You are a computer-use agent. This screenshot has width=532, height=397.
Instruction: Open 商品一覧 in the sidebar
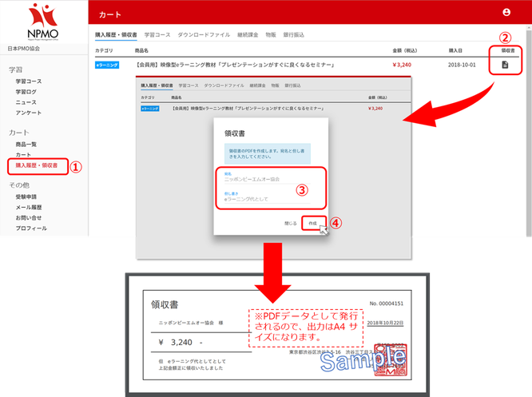click(26, 145)
